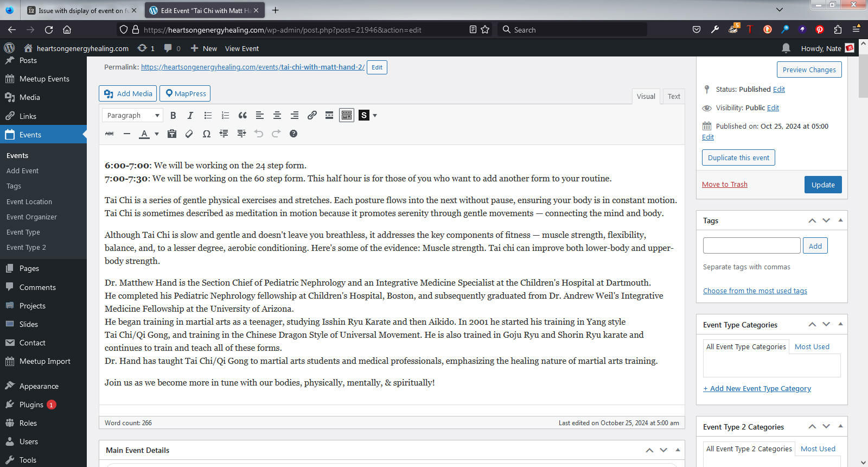
Task: Edit the permalink with the Edit button
Action: pyautogui.click(x=377, y=67)
